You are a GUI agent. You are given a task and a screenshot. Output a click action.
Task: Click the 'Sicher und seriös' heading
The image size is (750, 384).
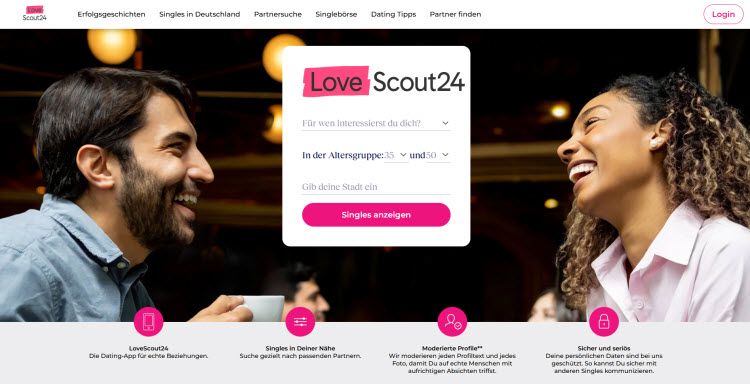(x=604, y=348)
